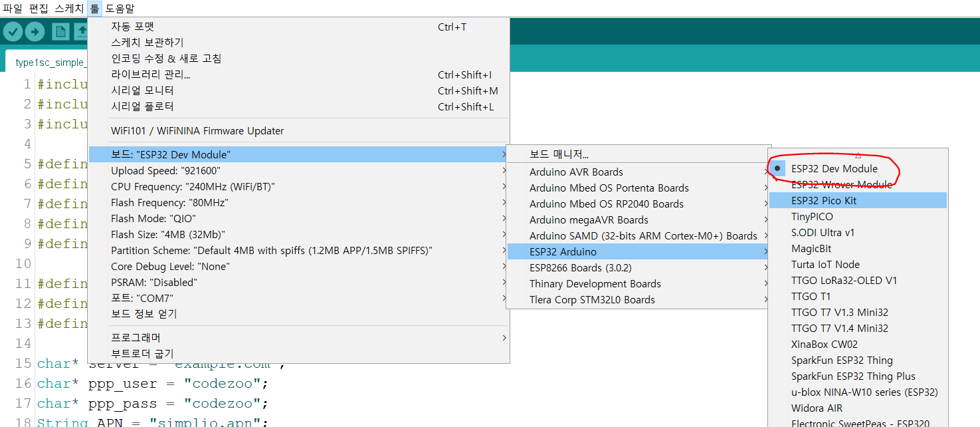This screenshot has height=427, width=980.
Task: Select TinyPICO board
Action: point(858,216)
